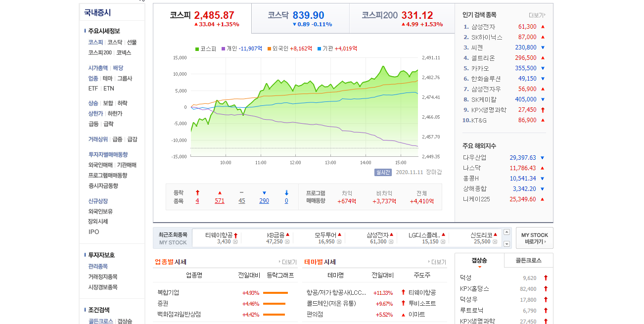Remove 티웨이항공 from recently viewed stocks
The image size is (644, 324).
coord(235,242)
